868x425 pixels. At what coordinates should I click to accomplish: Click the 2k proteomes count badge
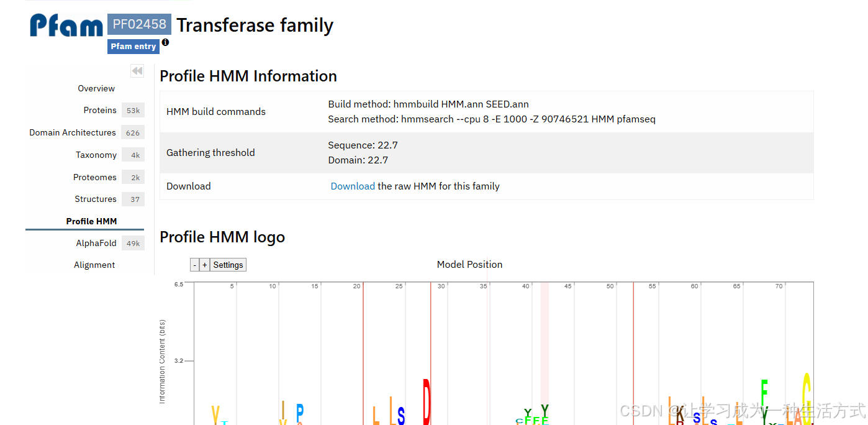(x=133, y=177)
